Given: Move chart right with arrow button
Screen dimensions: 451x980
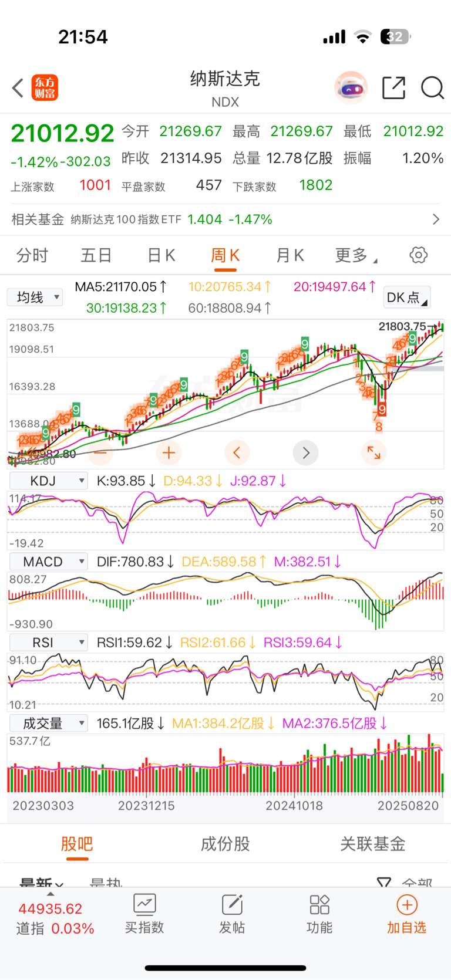Looking at the screenshot, I should (x=305, y=452).
